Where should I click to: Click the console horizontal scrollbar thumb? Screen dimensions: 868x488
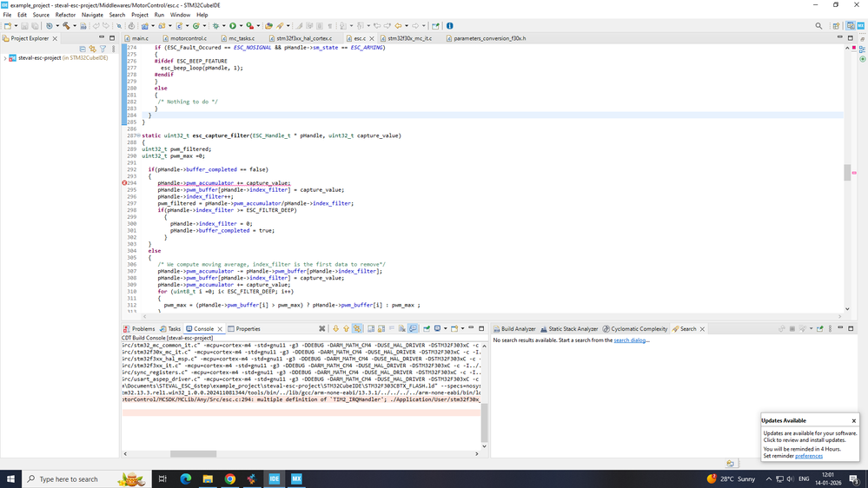coord(193,453)
